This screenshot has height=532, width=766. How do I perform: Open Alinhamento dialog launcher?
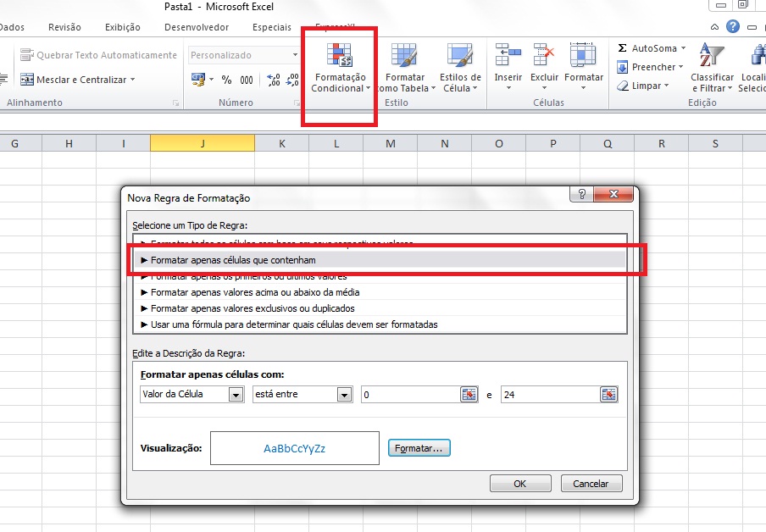point(176,103)
